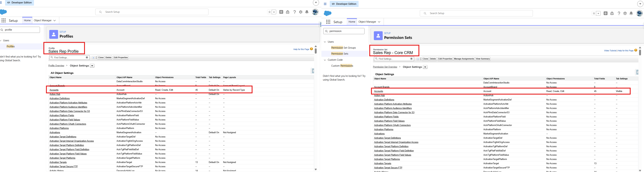Viewport: 644px width, 172px height.
Task: Open Accounts object in Sales Rep Profile table
Action: coord(54,90)
